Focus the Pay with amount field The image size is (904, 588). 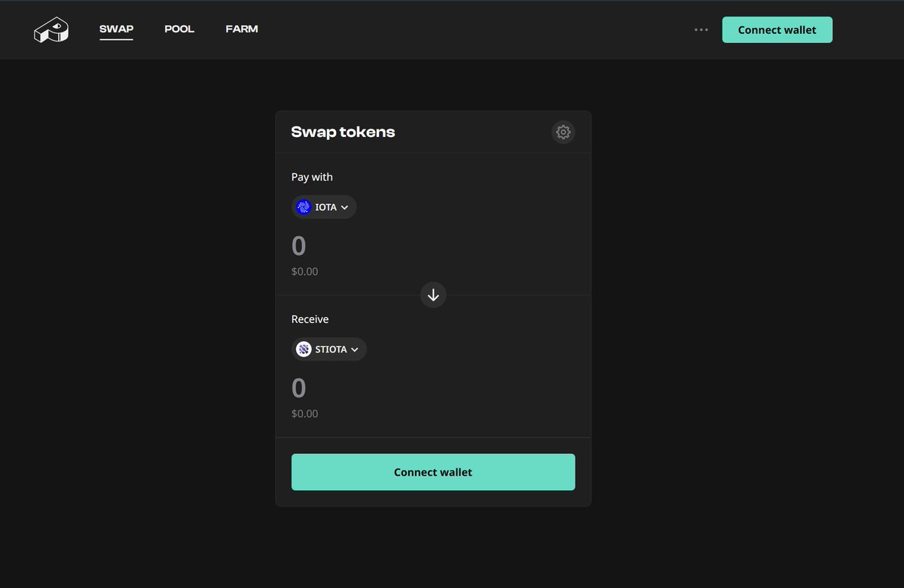point(433,246)
